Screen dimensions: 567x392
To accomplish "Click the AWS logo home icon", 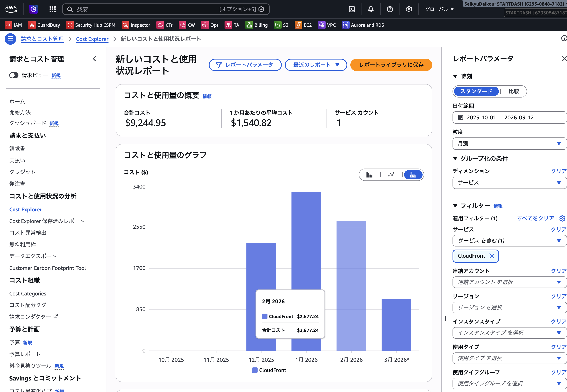I will 11,9.
